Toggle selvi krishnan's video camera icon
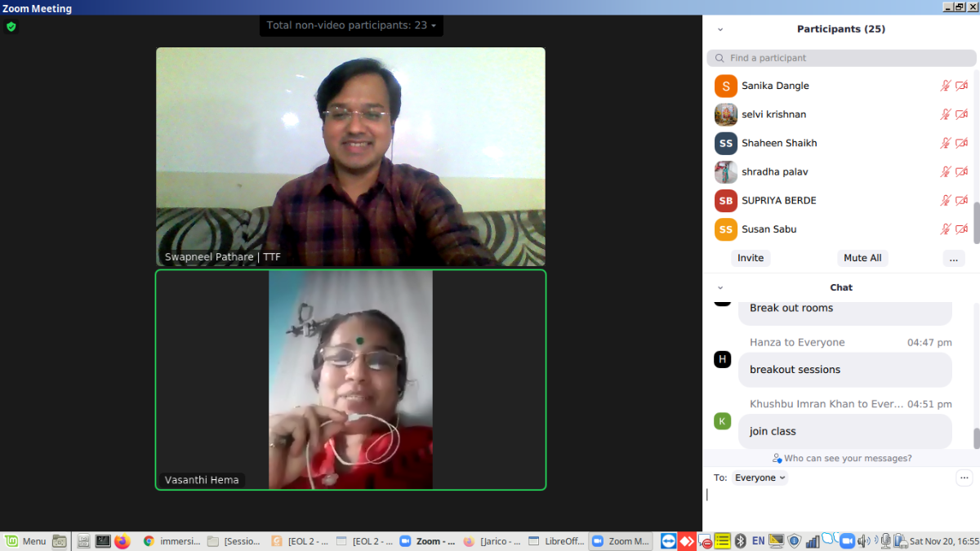The height and width of the screenshot is (551, 980). tap(961, 114)
